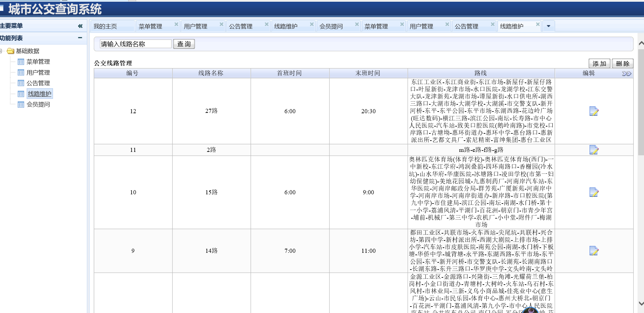The height and width of the screenshot is (313, 644).
Task: Click scrollbar up arrow
Action: [641, 43]
